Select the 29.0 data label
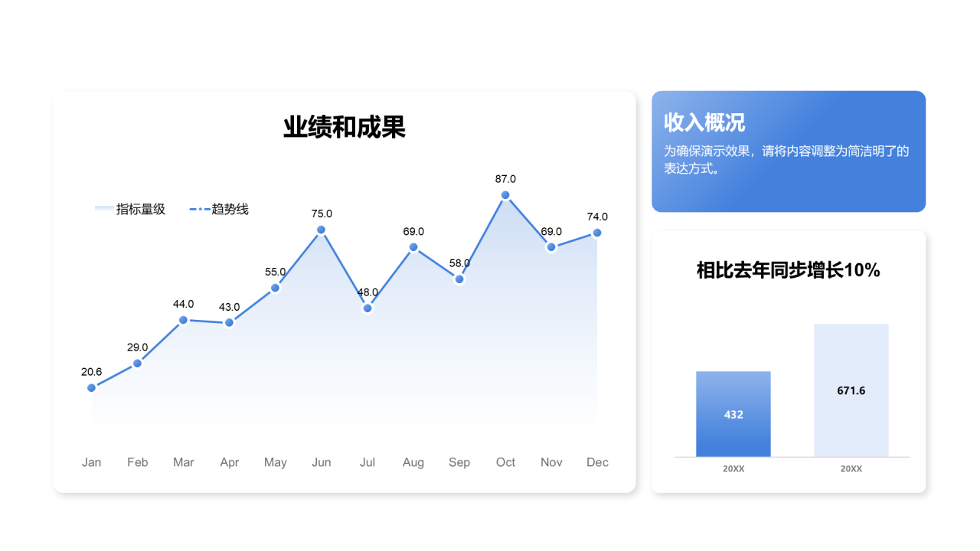 [138, 347]
